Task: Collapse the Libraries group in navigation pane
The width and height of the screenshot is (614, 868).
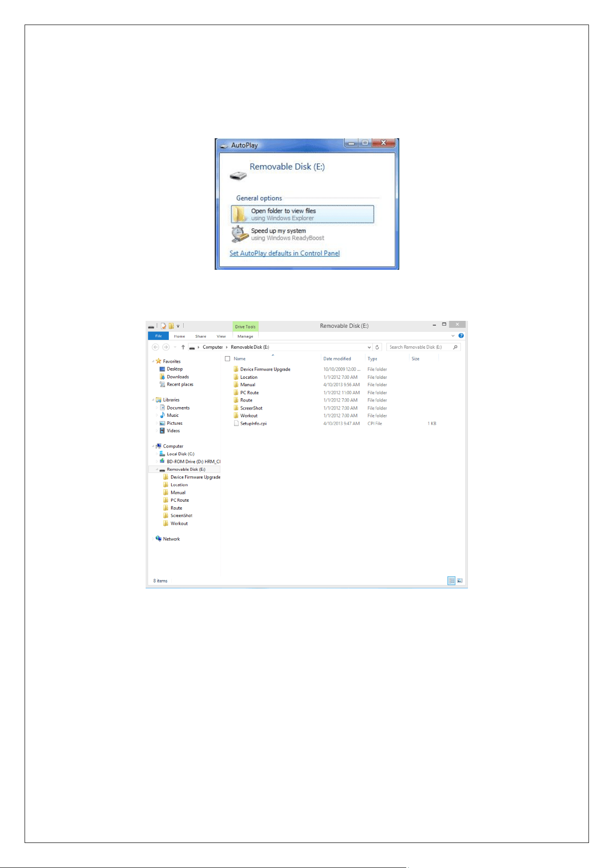Action: [x=153, y=400]
